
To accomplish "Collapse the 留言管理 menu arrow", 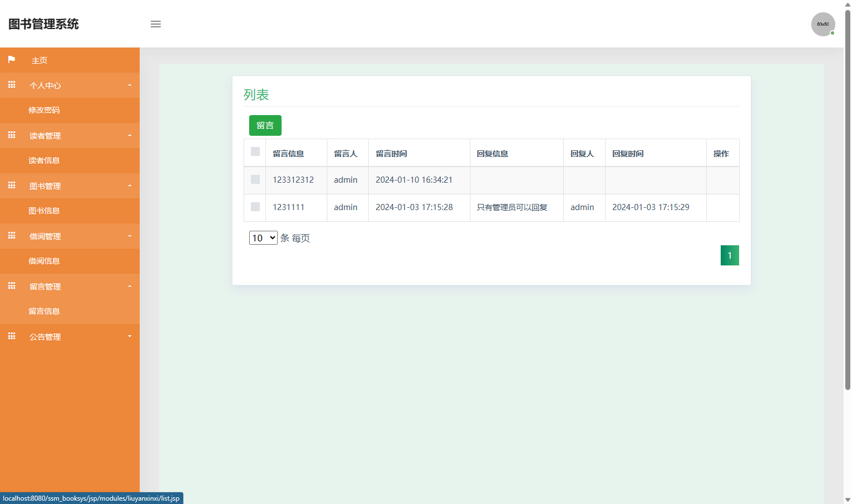I will point(130,286).
